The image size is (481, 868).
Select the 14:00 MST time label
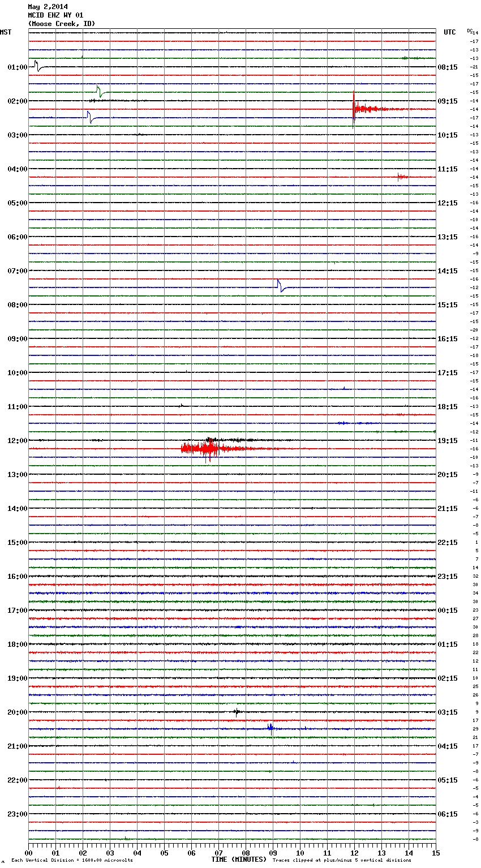(x=17, y=508)
